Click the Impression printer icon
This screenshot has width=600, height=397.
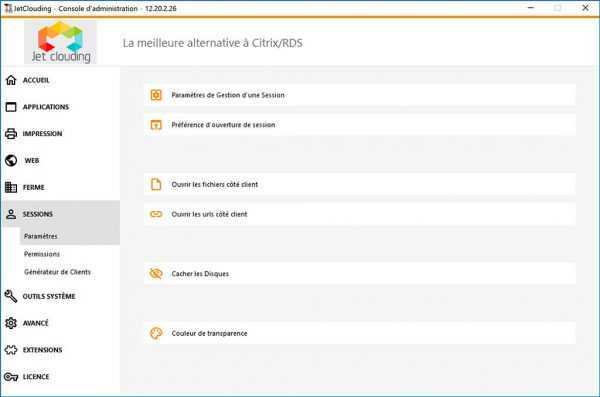point(11,134)
